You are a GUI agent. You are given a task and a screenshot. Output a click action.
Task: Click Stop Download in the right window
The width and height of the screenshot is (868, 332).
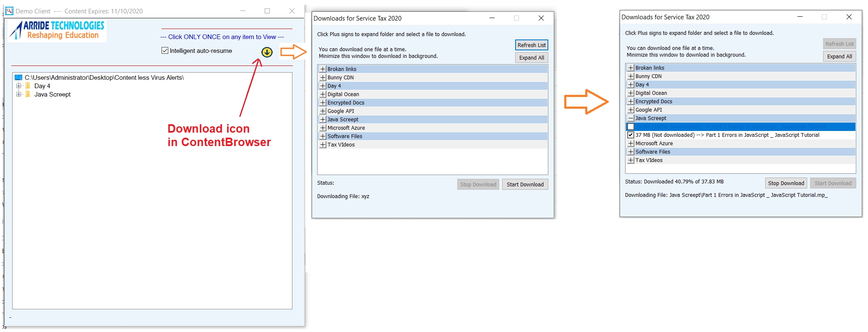(x=786, y=183)
